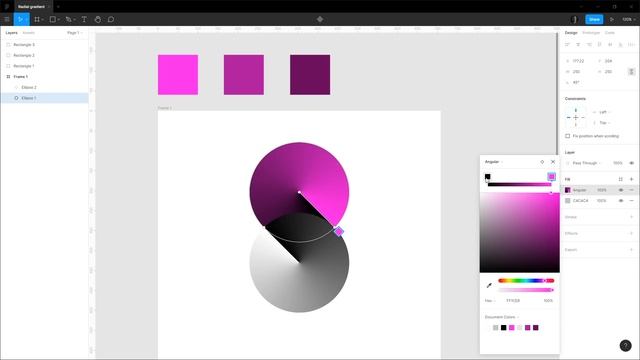Select the Comment tool

[111, 19]
